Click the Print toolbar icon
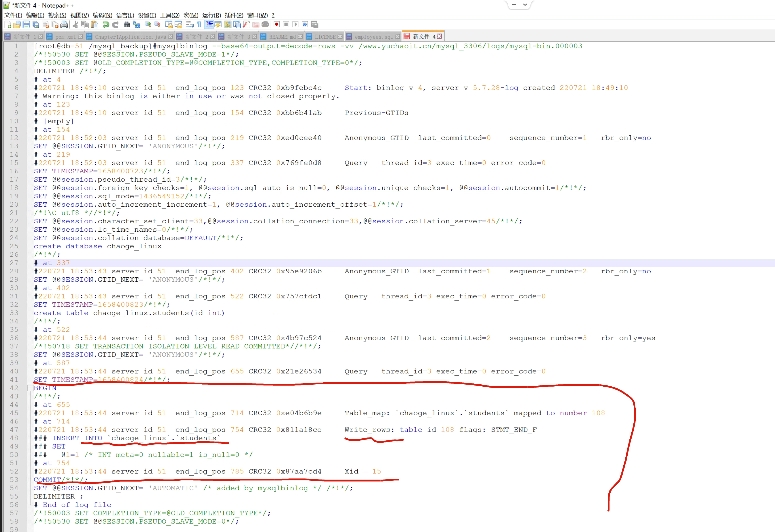The image size is (775, 532). 64,24
